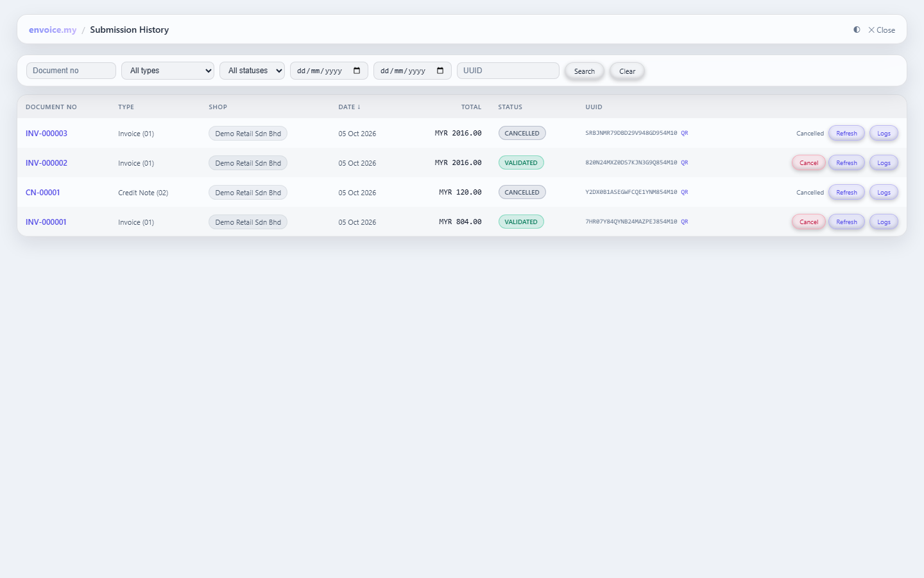View logs for INV-000001
This screenshot has height=578, width=924.
pos(884,222)
